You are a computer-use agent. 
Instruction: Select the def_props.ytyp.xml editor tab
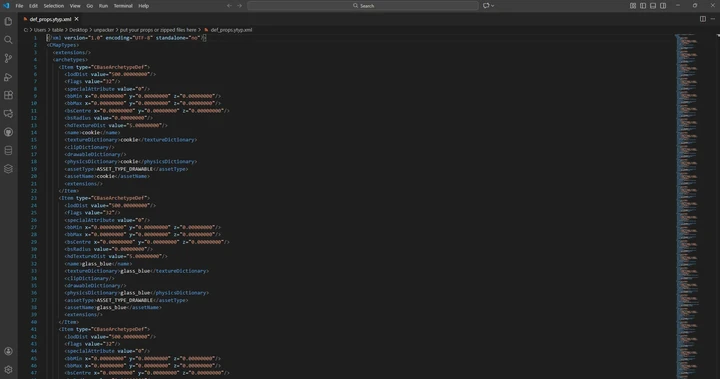pos(51,19)
